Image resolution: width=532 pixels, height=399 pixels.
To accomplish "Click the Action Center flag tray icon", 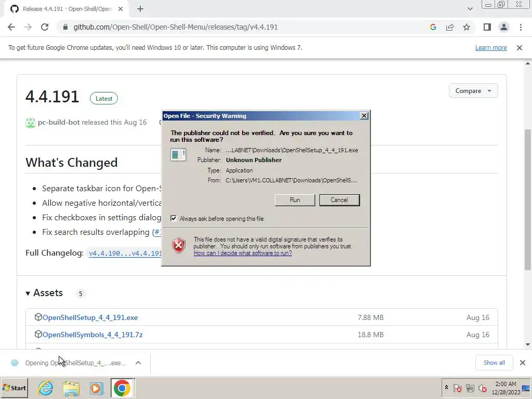I will [458, 388].
